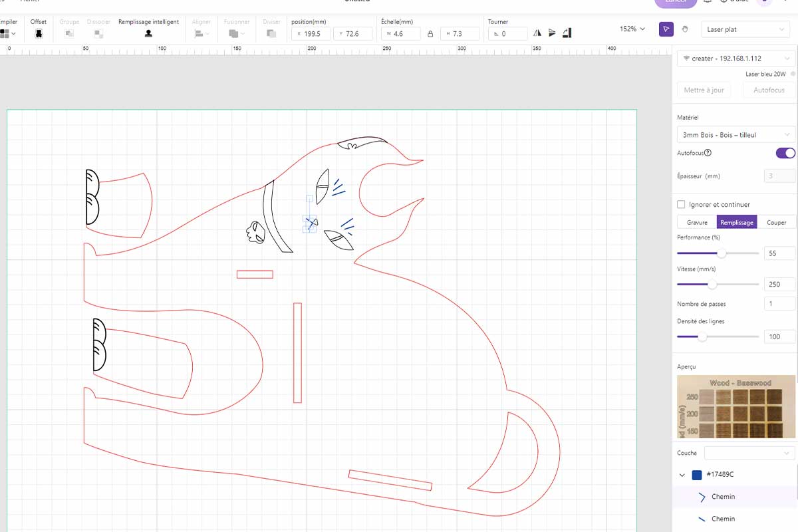Image resolution: width=798 pixels, height=532 pixels.
Task: Open the Aligner dropdown
Action: [201, 33]
